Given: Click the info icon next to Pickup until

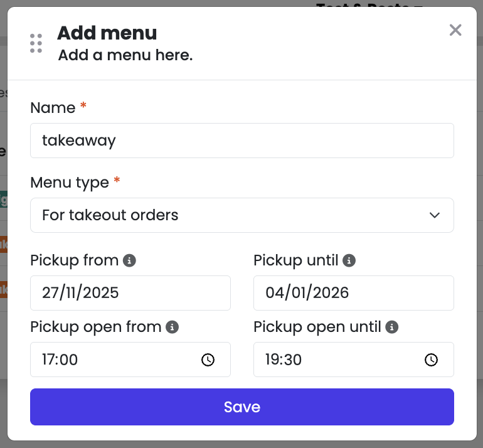Looking at the screenshot, I should tap(349, 260).
